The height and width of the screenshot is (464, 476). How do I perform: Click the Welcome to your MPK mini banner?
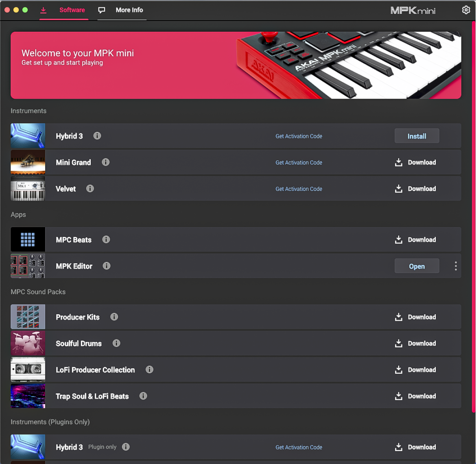236,65
